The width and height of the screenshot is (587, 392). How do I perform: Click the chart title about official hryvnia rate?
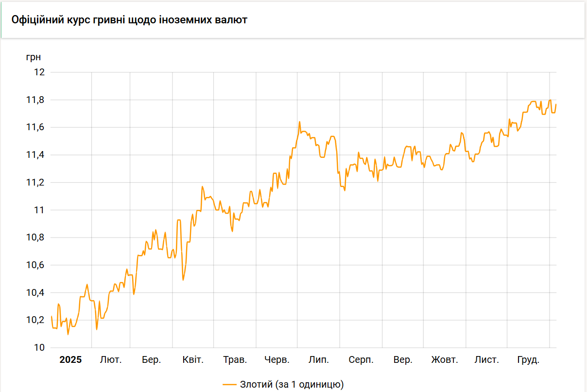[130, 20]
